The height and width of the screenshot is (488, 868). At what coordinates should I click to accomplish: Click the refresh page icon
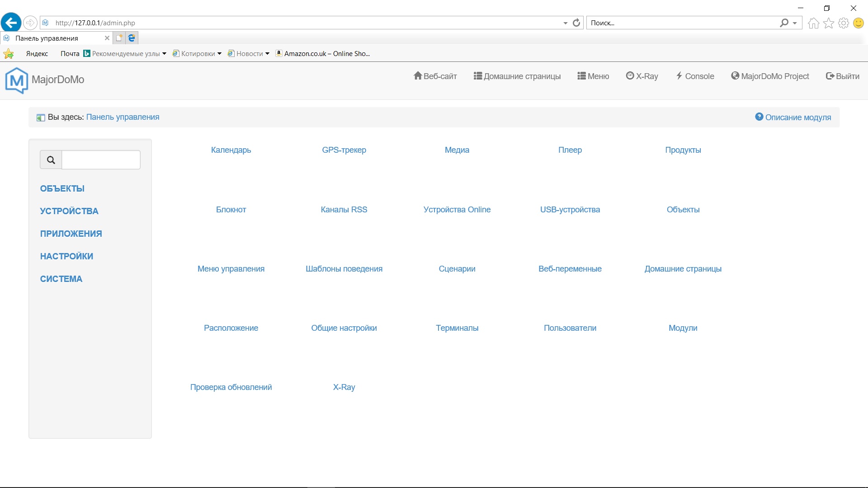(x=576, y=23)
